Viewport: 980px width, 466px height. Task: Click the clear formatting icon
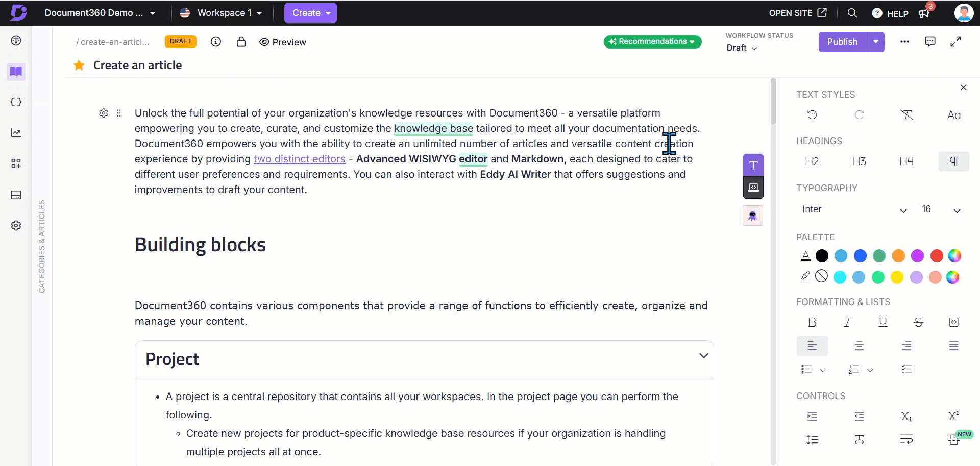coord(906,115)
